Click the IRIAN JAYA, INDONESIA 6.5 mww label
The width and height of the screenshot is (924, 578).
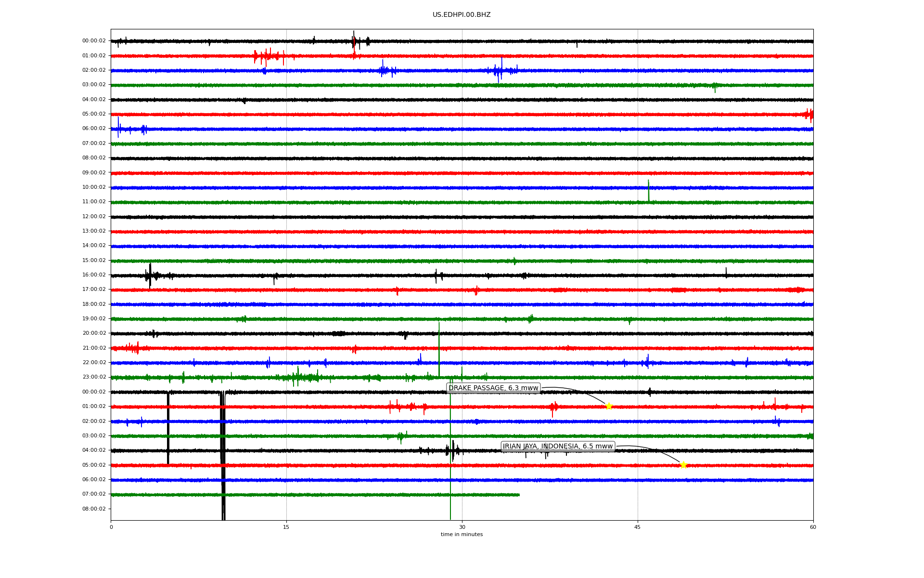coord(558,447)
